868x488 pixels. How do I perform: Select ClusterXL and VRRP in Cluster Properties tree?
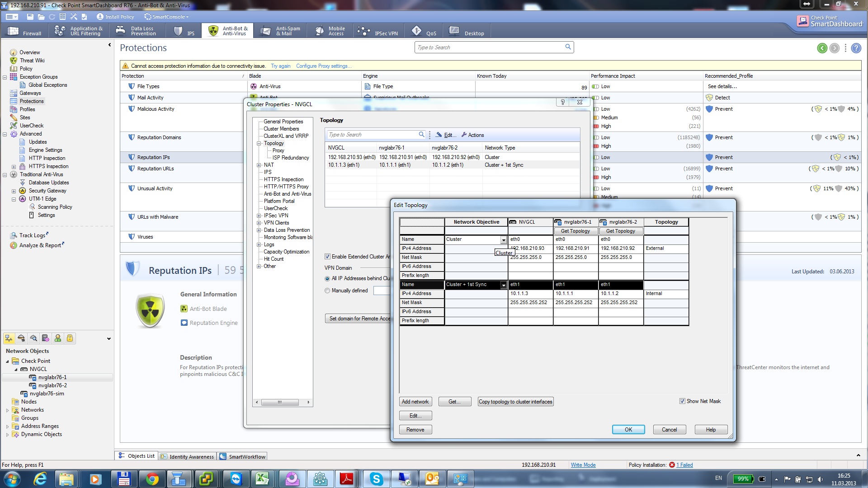[x=286, y=136]
